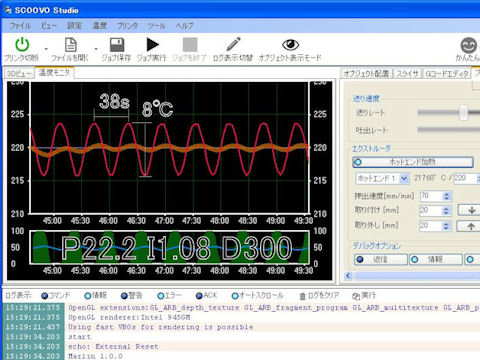Toggle log display with the pencil icon
Screen dimensions: 480x360
[x=233, y=44]
